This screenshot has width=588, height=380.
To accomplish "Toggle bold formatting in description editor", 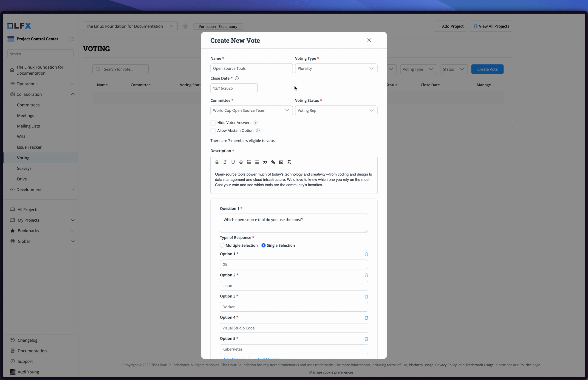I will [217, 162].
